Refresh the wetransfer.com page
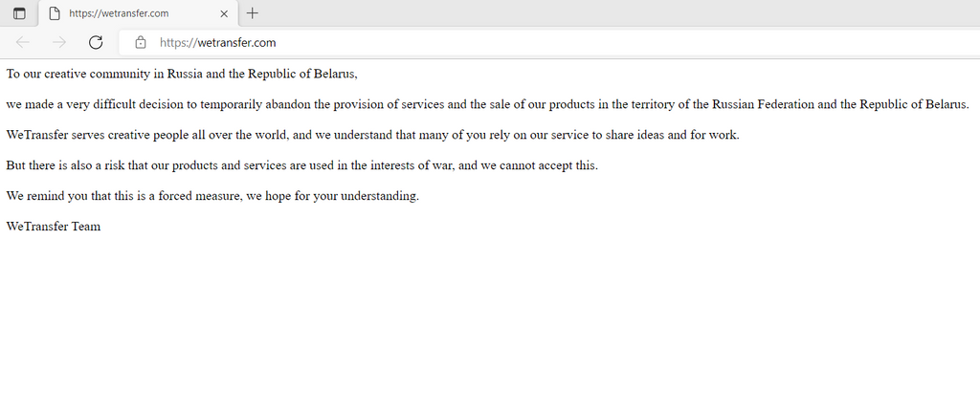 coord(96,42)
